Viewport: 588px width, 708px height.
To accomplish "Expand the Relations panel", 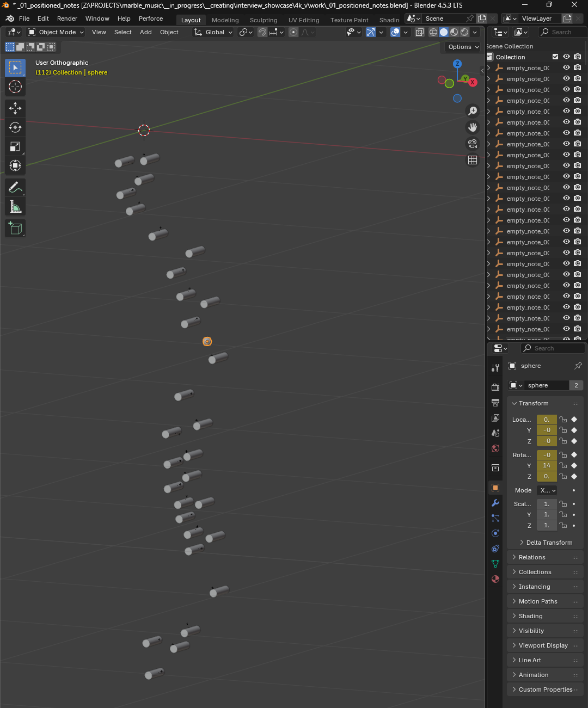I will pos(532,557).
